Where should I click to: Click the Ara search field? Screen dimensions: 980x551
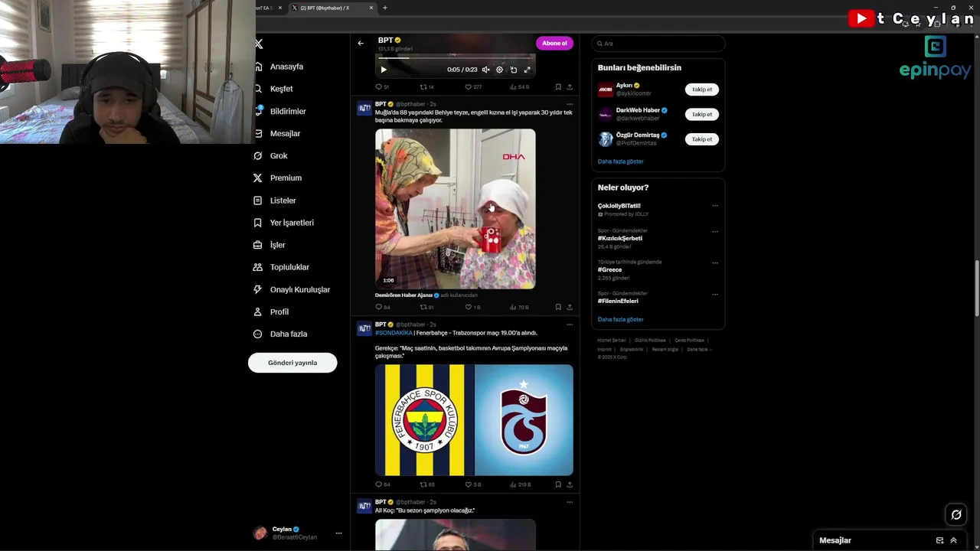coord(658,44)
